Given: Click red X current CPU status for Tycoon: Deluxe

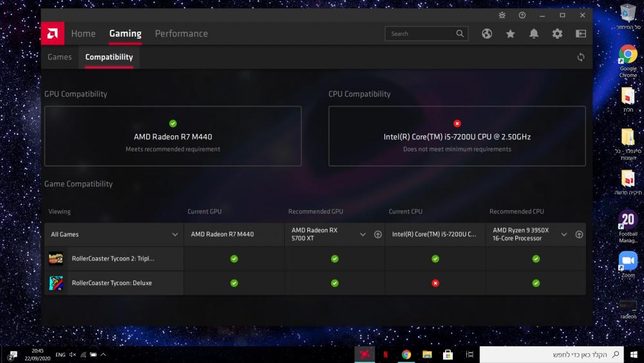Looking at the screenshot, I should (435, 283).
